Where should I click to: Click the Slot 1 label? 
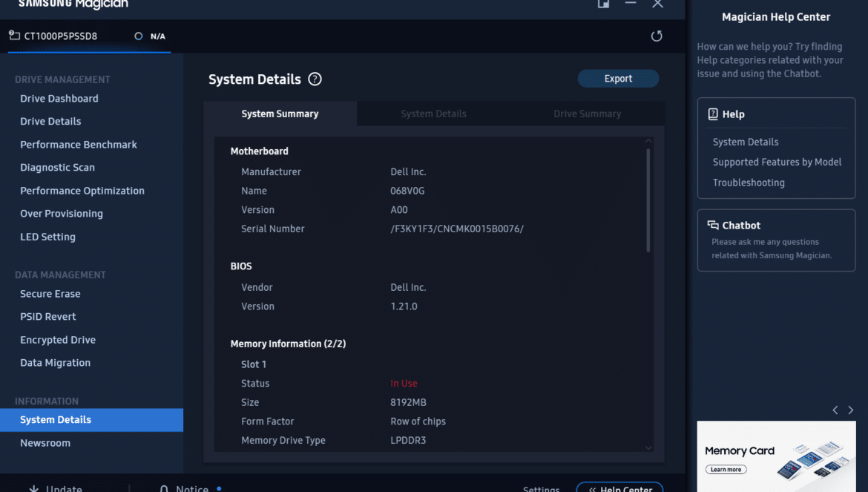point(254,364)
